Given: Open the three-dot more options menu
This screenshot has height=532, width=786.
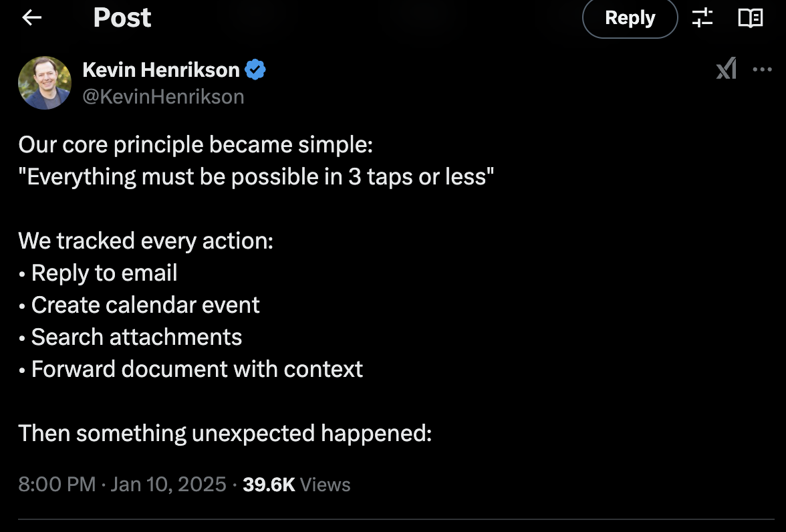Looking at the screenshot, I should click(x=762, y=69).
